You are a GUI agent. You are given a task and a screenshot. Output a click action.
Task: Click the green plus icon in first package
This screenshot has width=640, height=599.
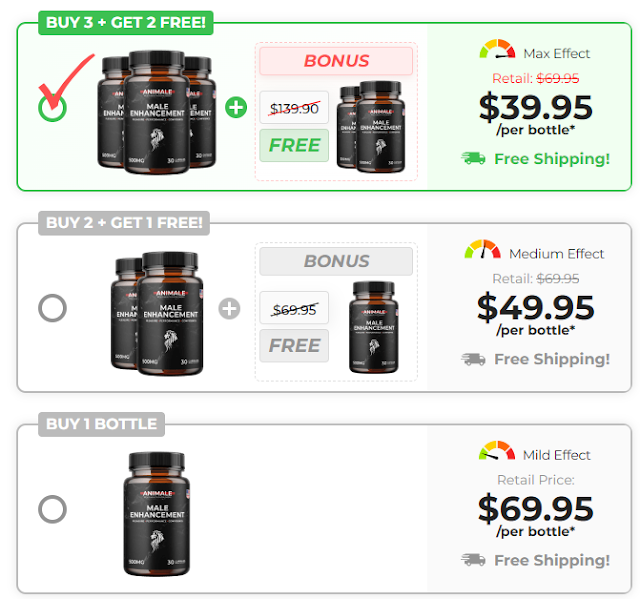pos(236,108)
